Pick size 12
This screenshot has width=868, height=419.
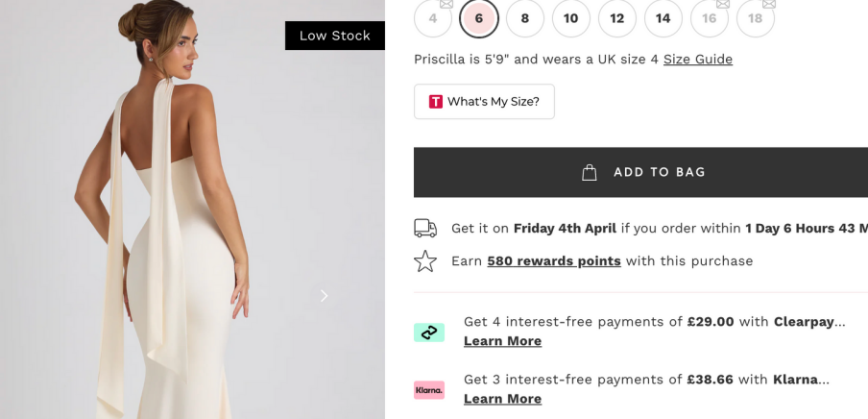point(616,18)
